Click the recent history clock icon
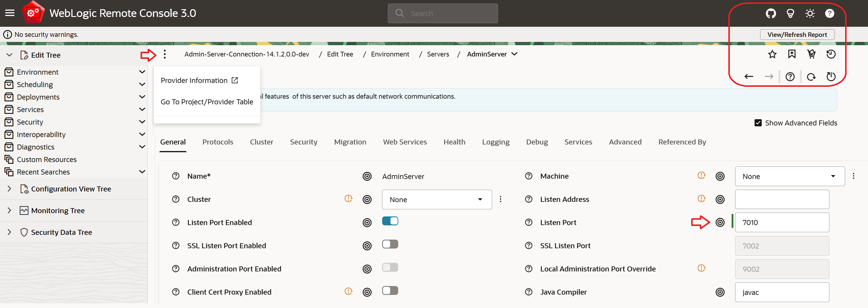The width and height of the screenshot is (868, 308). 831,54
